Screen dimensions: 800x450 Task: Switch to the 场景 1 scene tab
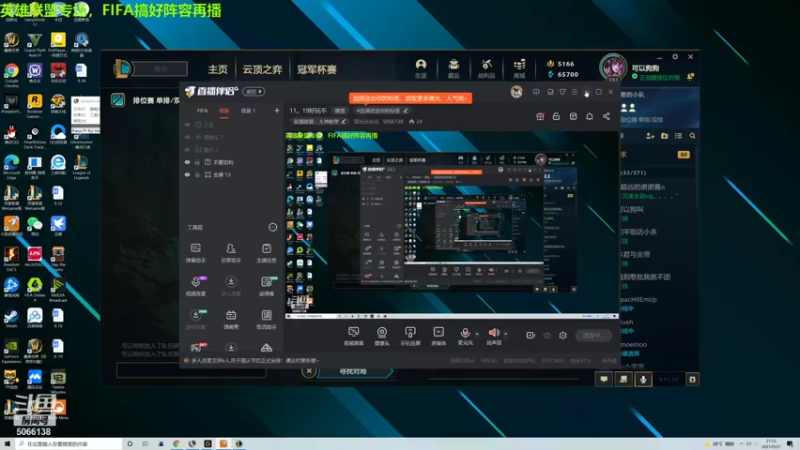[x=248, y=110]
